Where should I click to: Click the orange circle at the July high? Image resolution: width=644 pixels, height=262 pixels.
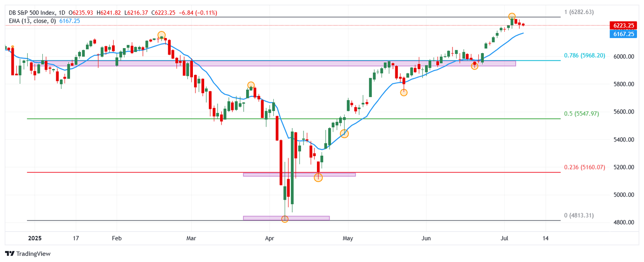tap(512, 17)
